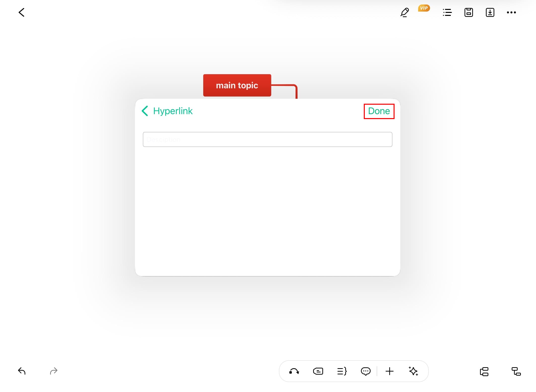Open the VIP badge

pos(424,8)
